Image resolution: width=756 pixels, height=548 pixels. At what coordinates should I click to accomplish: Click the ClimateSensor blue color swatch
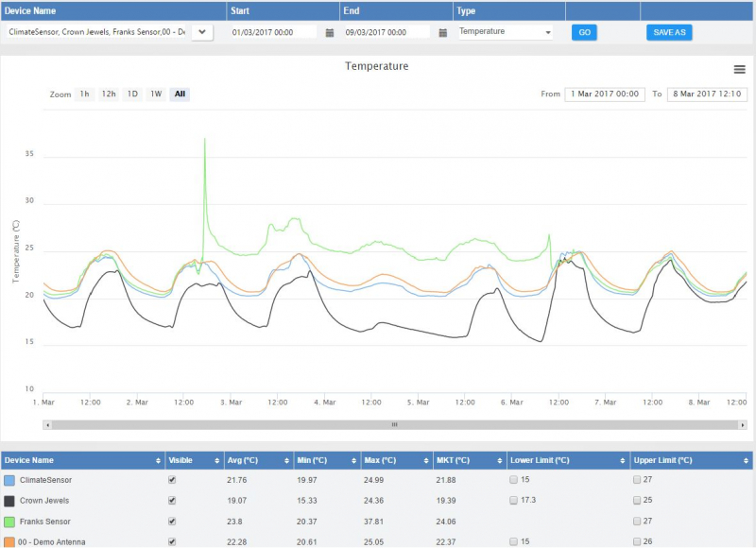click(9, 481)
